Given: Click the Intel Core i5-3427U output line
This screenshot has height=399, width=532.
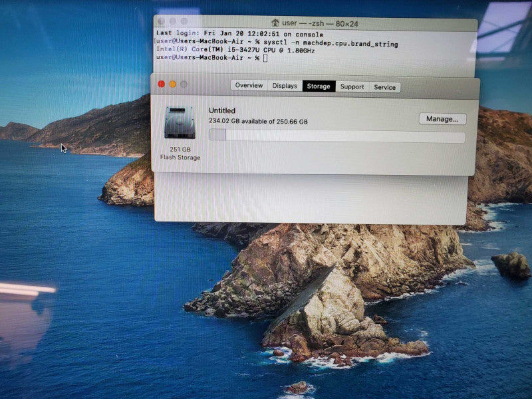Looking at the screenshot, I should (235, 49).
